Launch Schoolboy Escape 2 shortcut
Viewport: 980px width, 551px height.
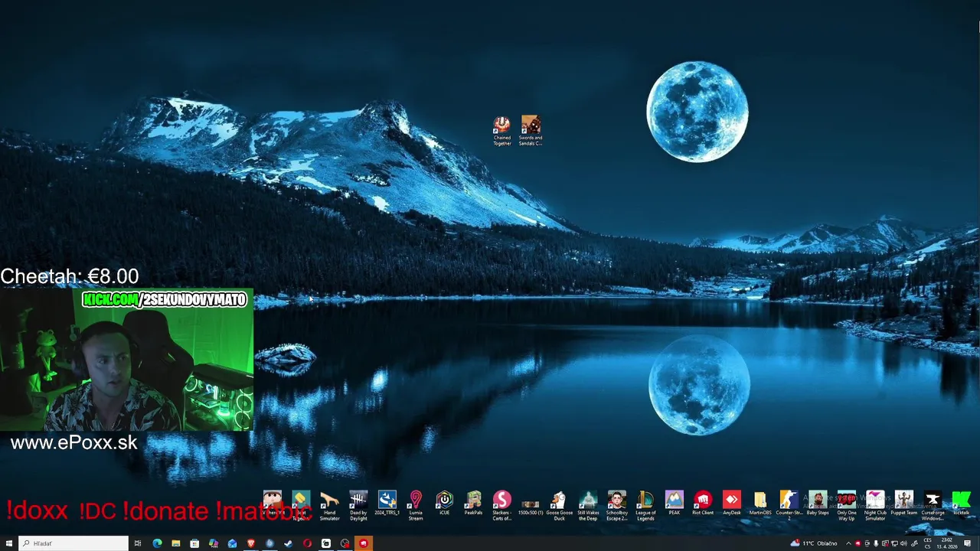[616, 507]
